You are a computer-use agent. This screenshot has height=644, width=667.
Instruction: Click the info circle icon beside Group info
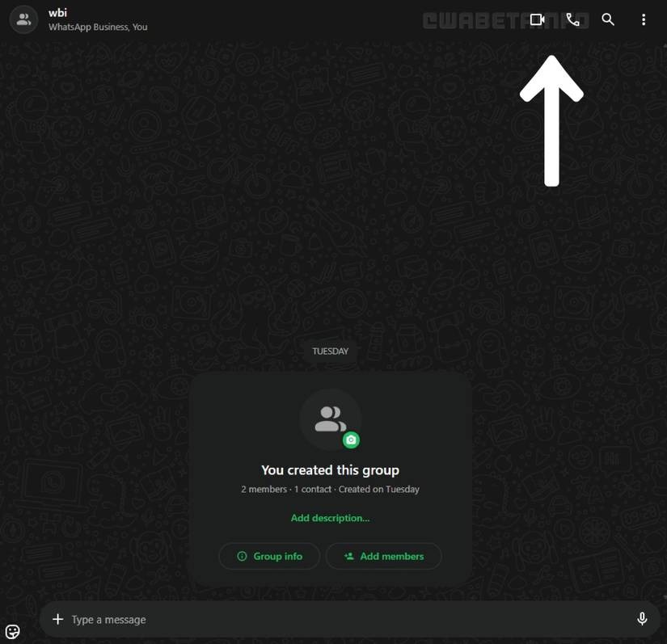(242, 556)
